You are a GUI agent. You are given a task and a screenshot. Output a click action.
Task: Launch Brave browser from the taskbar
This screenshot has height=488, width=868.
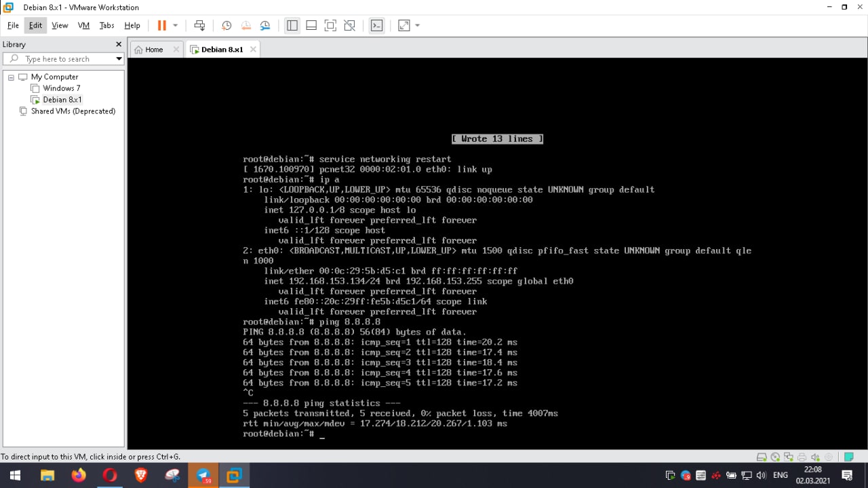141,475
